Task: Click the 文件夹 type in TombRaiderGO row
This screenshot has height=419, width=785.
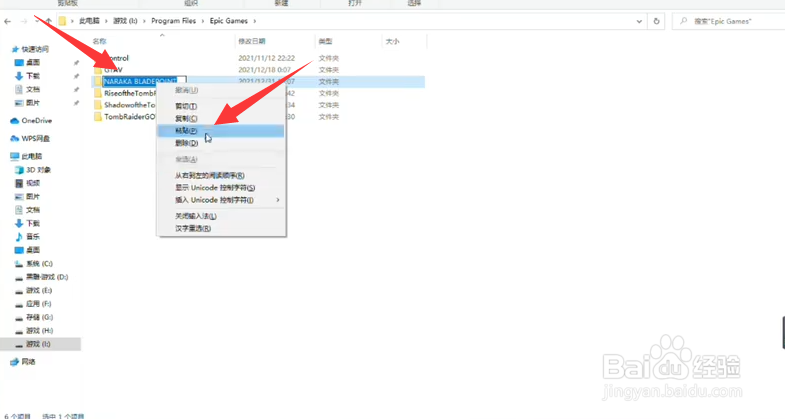Action: click(x=328, y=117)
